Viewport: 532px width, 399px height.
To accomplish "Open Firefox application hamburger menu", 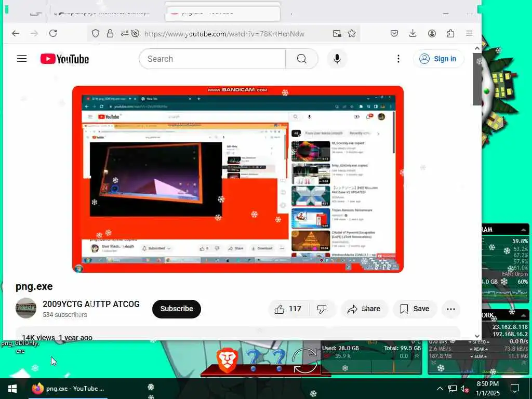I will pyautogui.click(x=469, y=33).
